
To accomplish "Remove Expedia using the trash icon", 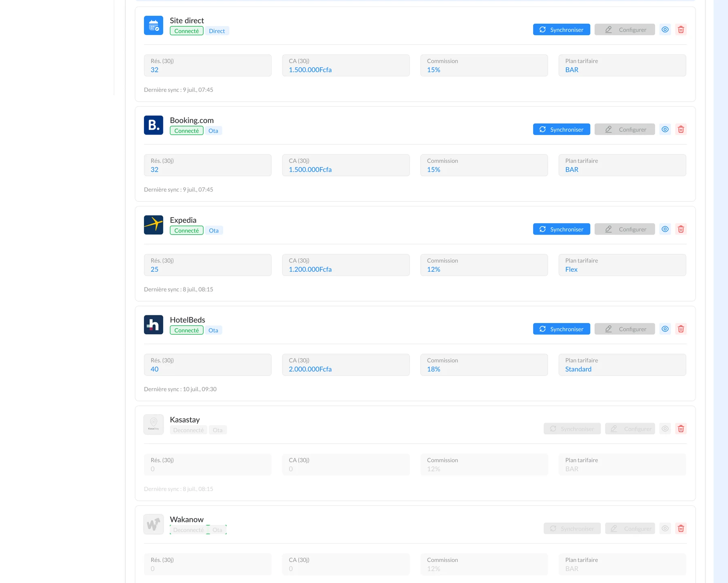I will tap(681, 229).
